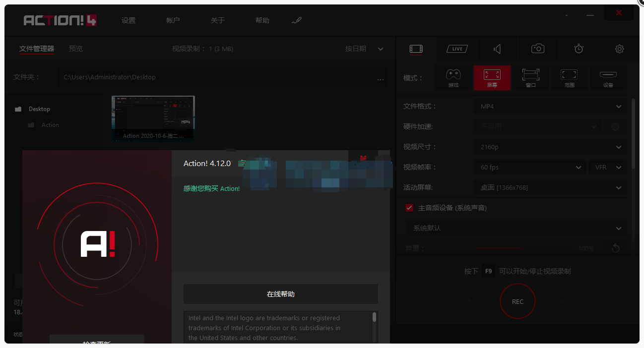Expand the 视频帧率 60 fps dropdown
The image size is (644, 348).
coord(529,167)
